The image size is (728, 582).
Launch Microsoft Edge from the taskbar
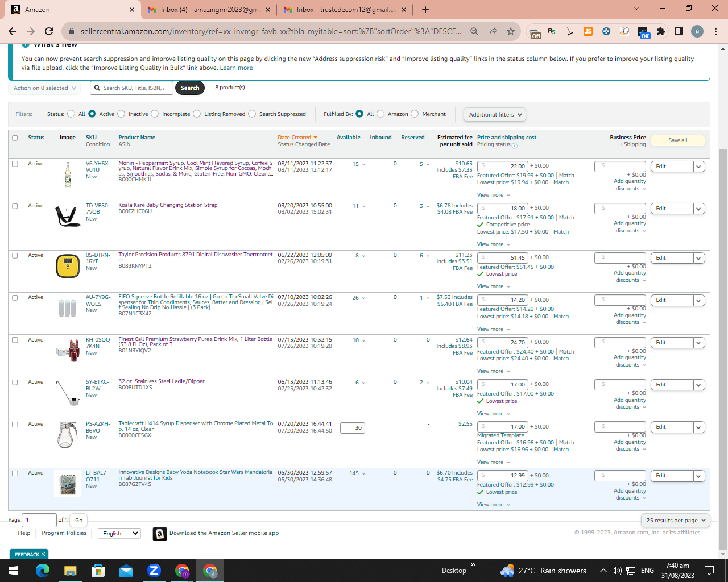click(43, 571)
